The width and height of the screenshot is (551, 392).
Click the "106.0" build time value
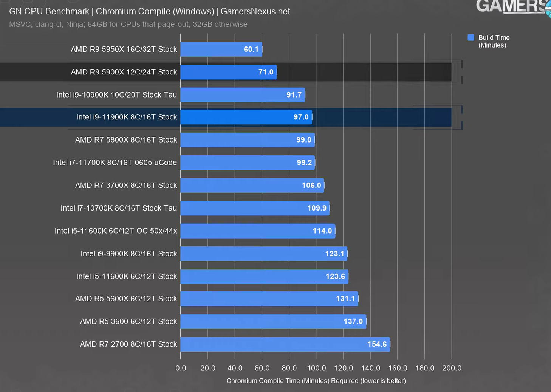[311, 185]
